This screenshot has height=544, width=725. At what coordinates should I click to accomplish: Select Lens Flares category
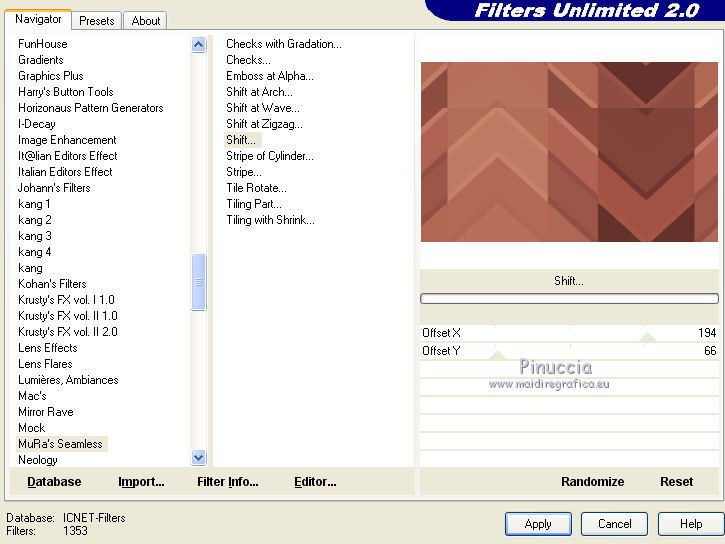[45, 364]
